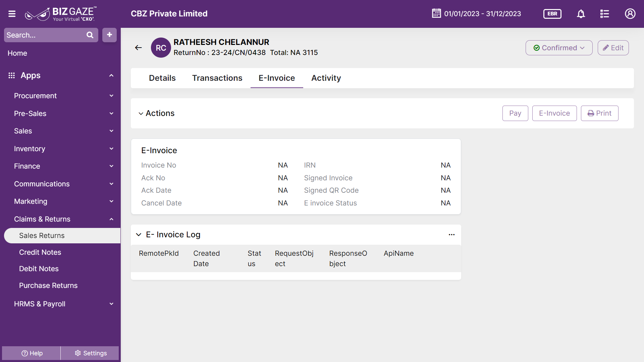Click the ReturnNo 23-24/CN/0438 text
This screenshot has height=362, width=644.
coord(219,53)
